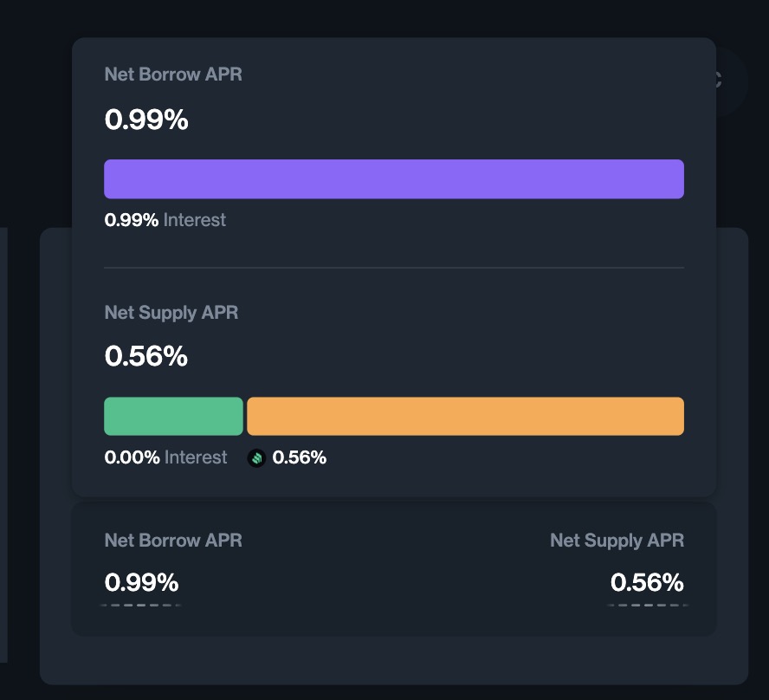The height and width of the screenshot is (700, 769).
Task: Click the dashed-underlined 0.99% borrow value
Action: (x=141, y=582)
